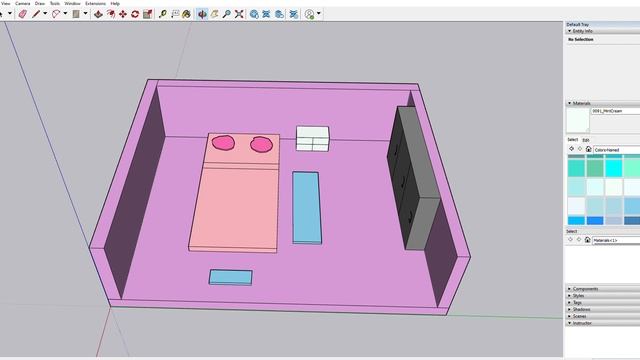This screenshot has height=360, width=640.
Task: Click the upper materials back arrow
Action: coord(571,149)
